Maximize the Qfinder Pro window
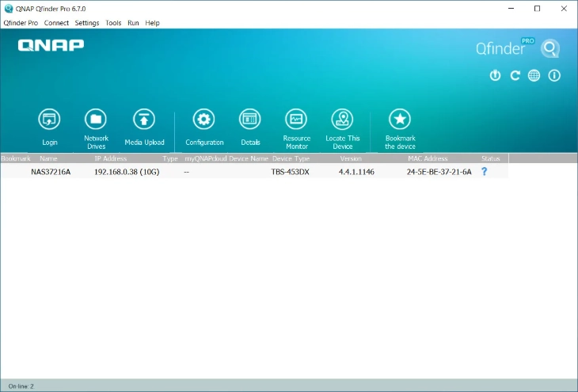The height and width of the screenshot is (392, 578). tap(537, 9)
